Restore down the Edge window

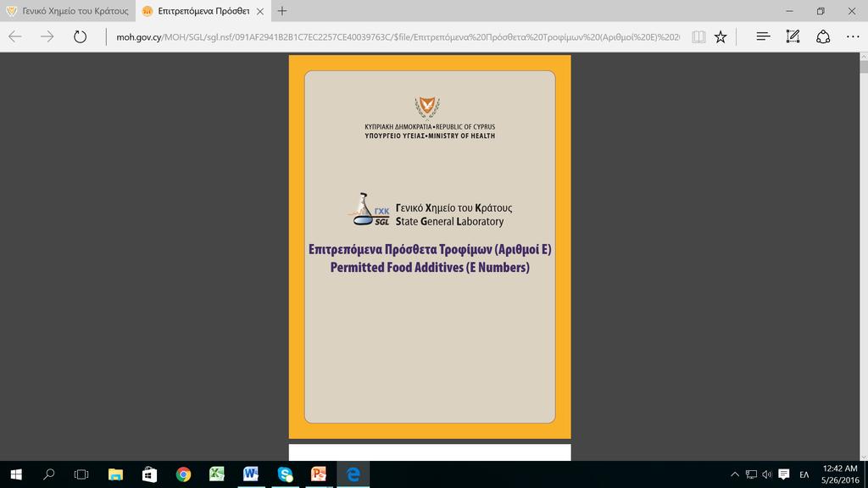[821, 11]
